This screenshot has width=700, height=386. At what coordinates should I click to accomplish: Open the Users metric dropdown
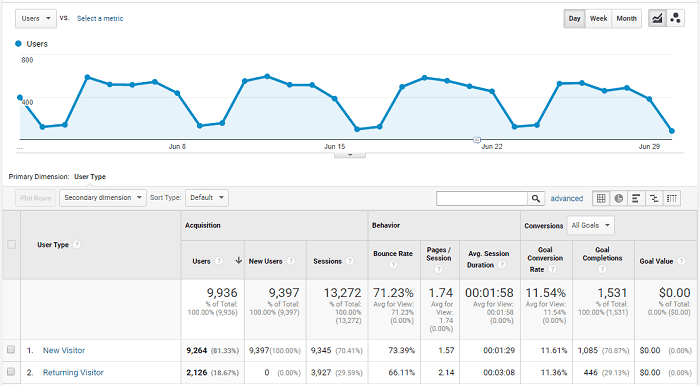(36, 18)
